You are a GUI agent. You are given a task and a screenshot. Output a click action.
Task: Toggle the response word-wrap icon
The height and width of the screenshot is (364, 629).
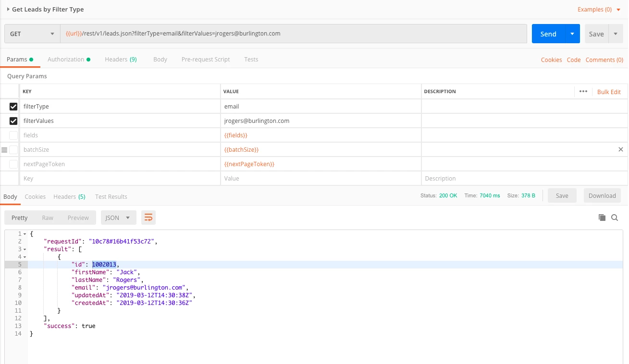148,218
